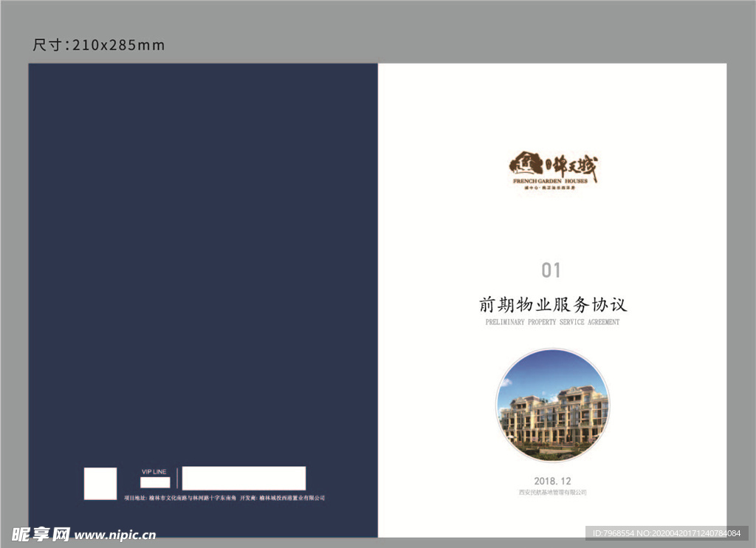Image resolution: width=756 pixels, height=548 pixels.
Task: Click the circular building photo
Action: tap(552, 406)
